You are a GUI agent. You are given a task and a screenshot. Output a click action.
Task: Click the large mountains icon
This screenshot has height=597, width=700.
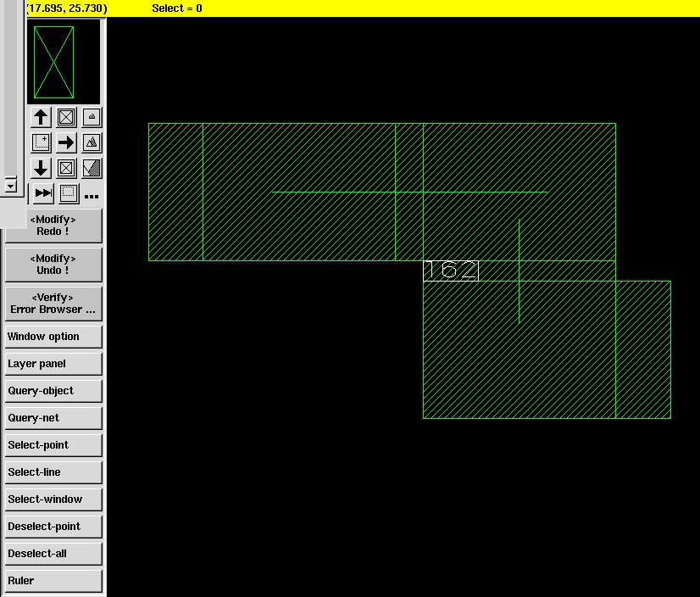92,142
